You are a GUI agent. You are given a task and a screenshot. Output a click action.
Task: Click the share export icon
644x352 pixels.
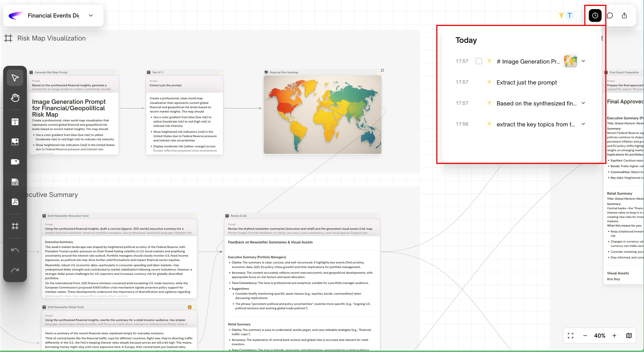click(624, 15)
